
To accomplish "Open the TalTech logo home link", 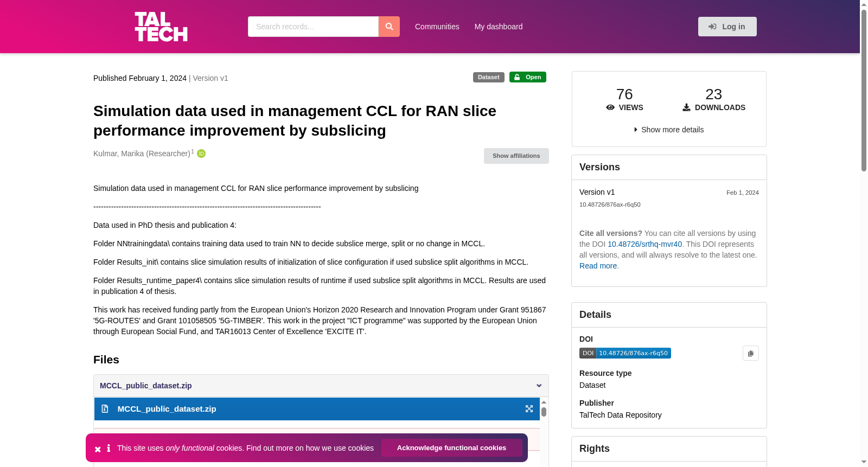I will [161, 27].
